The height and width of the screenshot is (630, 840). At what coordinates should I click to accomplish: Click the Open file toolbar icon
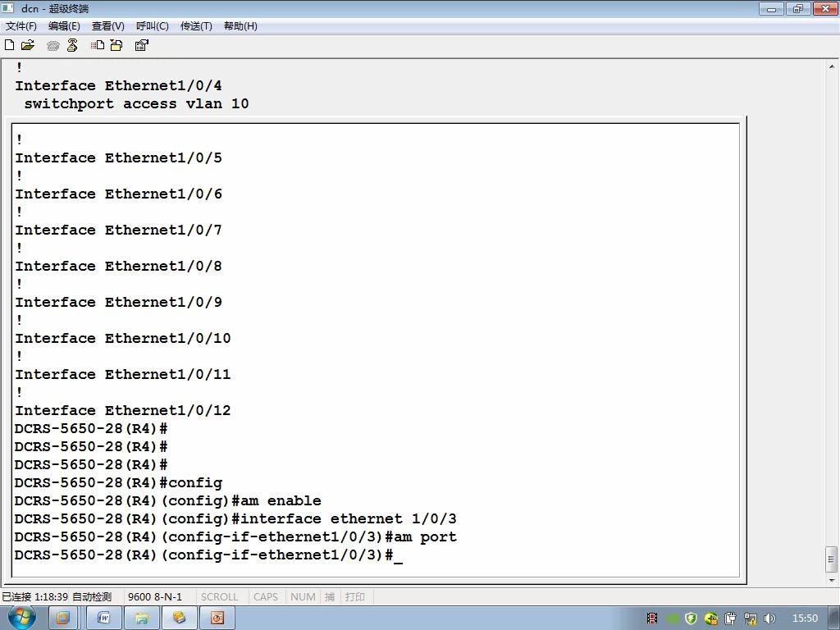pyautogui.click(x=28, y=45)
